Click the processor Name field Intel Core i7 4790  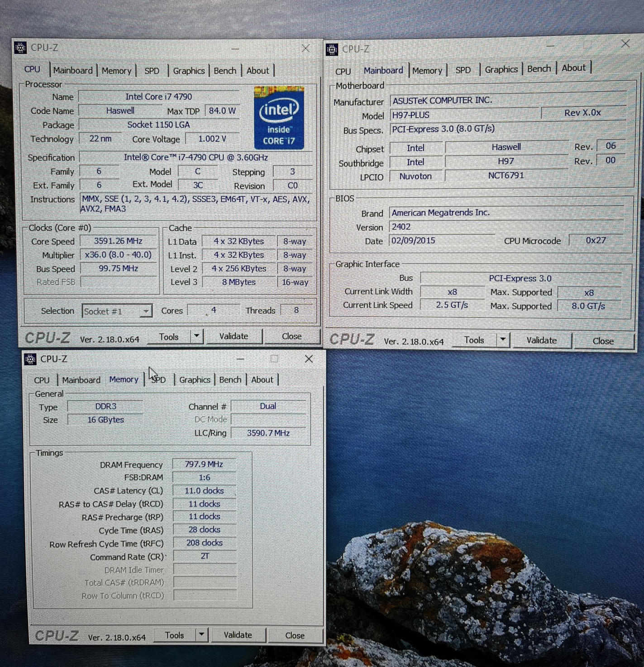tap(159, 97)
